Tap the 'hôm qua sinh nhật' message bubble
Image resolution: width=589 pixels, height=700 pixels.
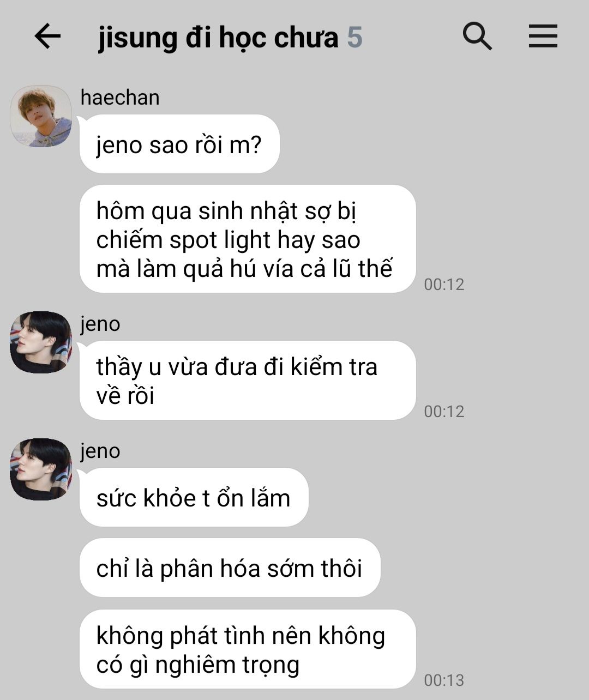click(248, 239)
